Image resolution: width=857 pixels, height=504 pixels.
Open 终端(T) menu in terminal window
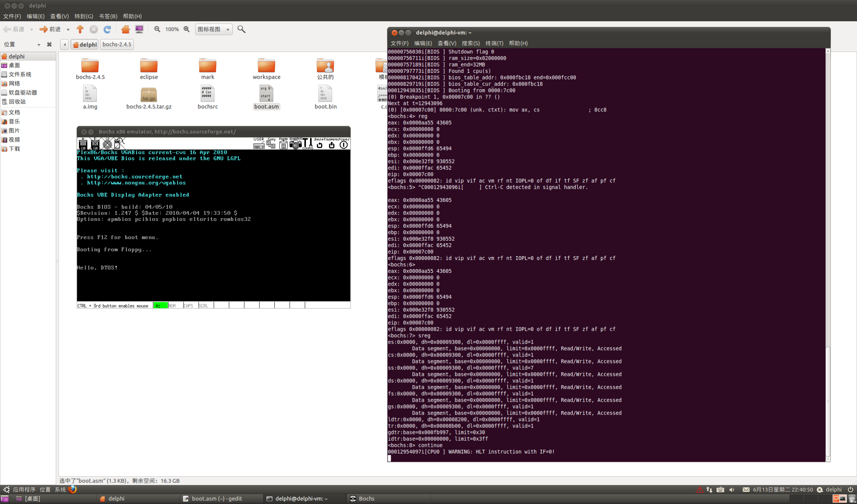click(x=494, y=43)
